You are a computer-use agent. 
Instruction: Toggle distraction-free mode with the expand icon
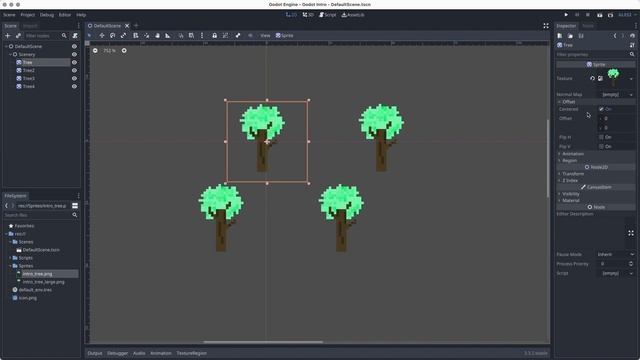pos(546,26)
